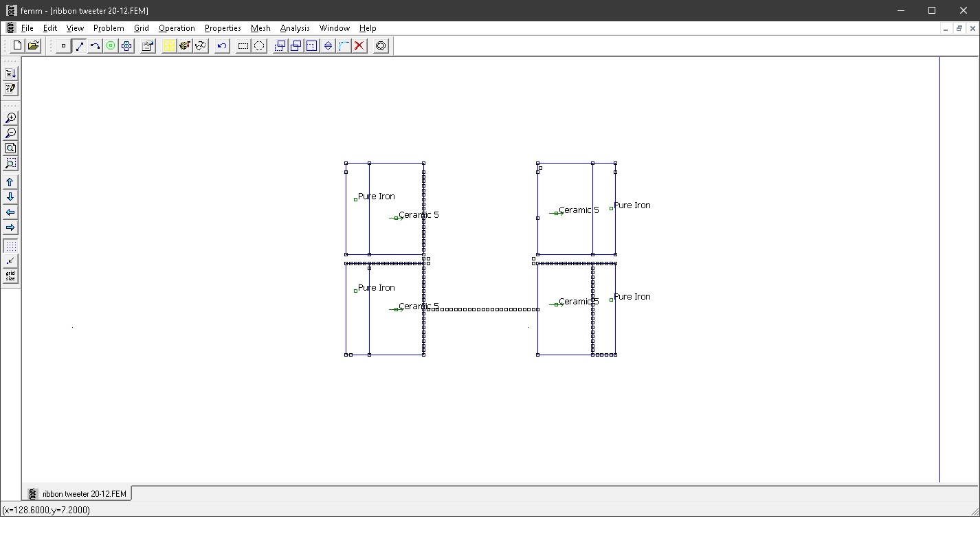Restore the inner document window
This screenshot has width=980, height=560.
959,28
